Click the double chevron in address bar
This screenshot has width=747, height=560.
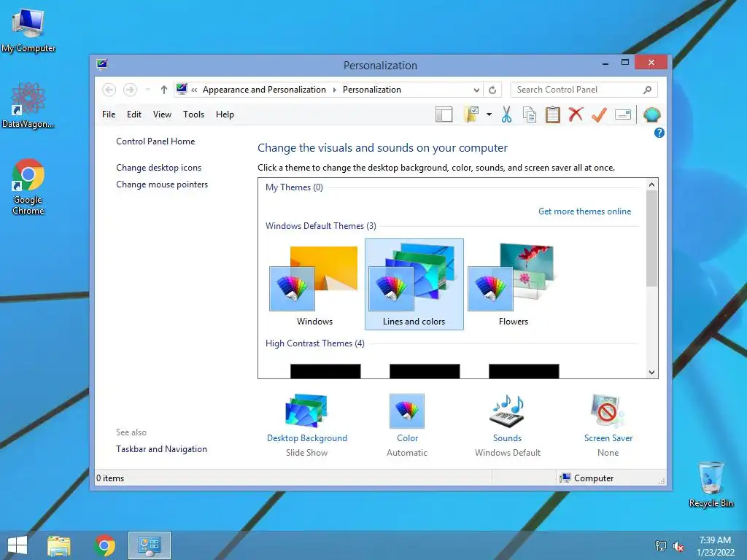[194, 90]
